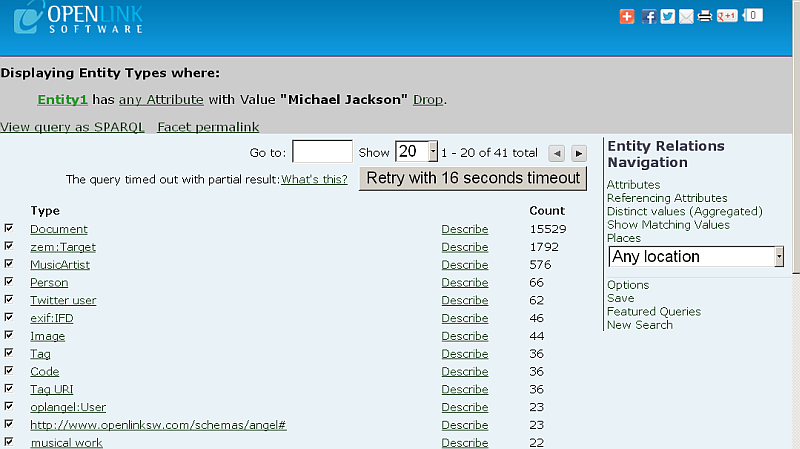The height and width of the screenshot is (449, 800).
Task: Uncheck the Document type checkbox
Action: [x=9, y=228]
